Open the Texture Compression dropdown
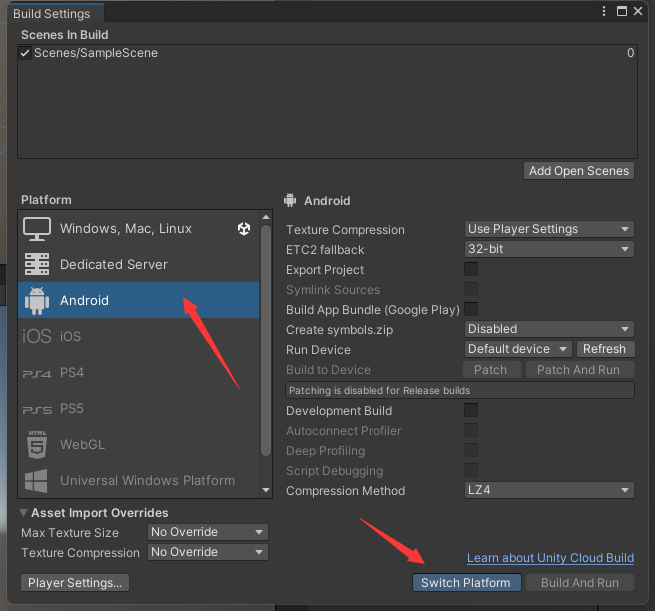Screen dimensions: 655x611 point(549,229)
